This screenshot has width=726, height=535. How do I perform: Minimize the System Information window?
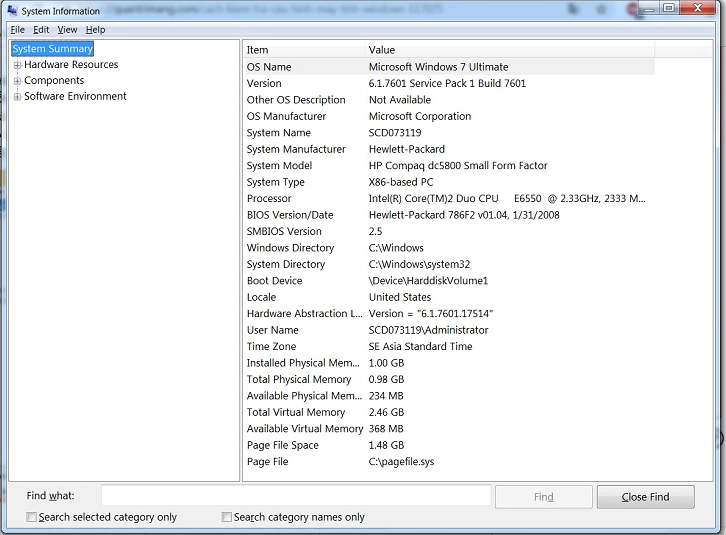pos(649,8)
